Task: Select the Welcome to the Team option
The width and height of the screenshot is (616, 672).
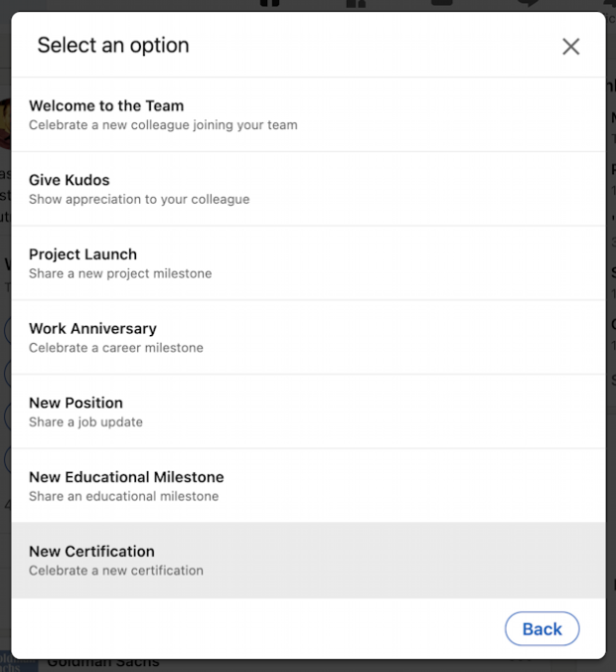Action: pyautogui.click(x=106, y=105)
